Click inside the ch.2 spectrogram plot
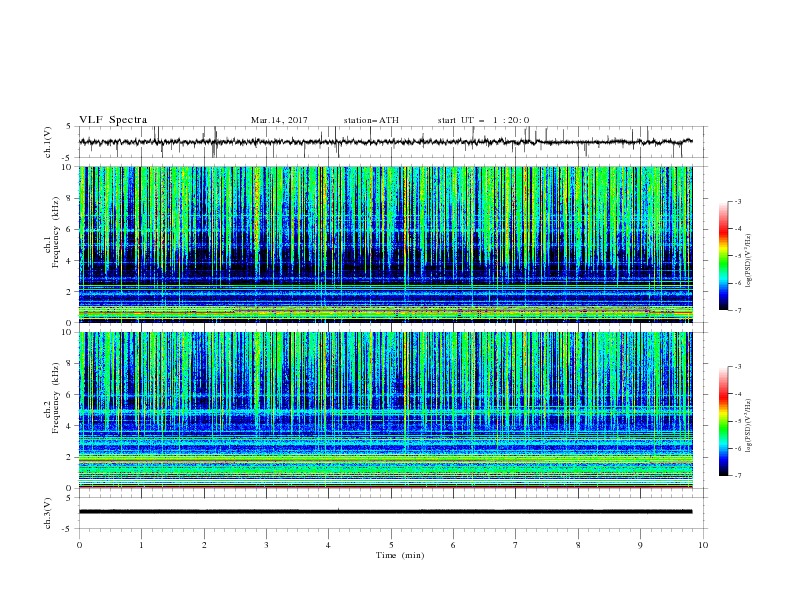792x612 pixels. [x=385, y=410]
